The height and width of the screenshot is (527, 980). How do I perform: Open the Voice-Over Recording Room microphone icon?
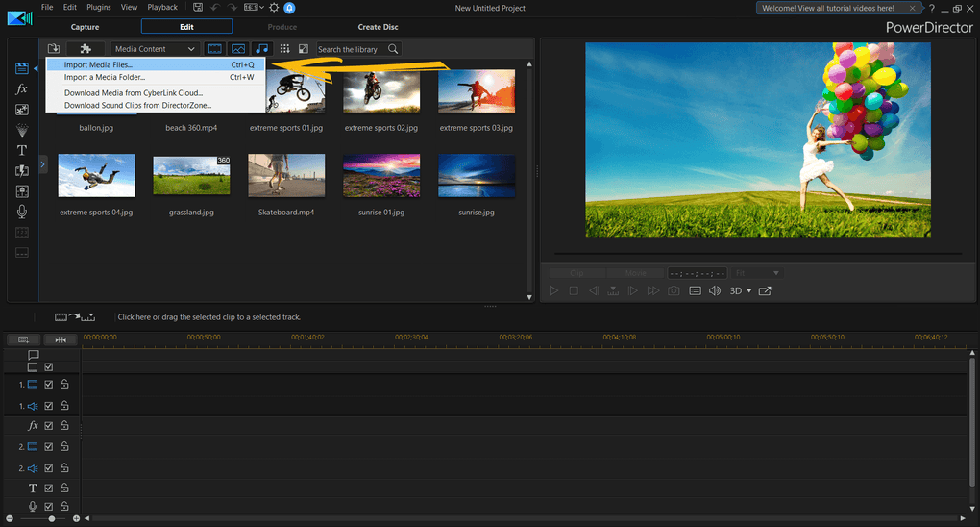[21, 212]
